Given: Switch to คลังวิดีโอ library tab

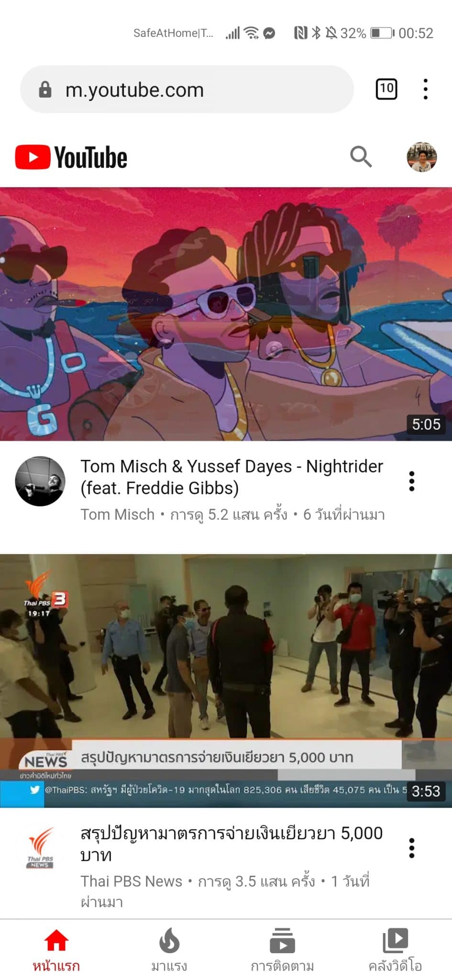Looking at the screenshot, I should click(395, 950).
